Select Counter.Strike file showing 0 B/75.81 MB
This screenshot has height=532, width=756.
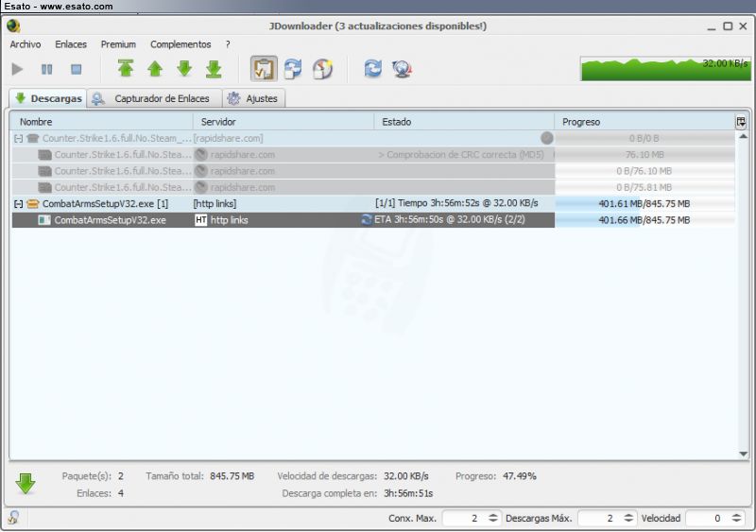coord(373,188)
